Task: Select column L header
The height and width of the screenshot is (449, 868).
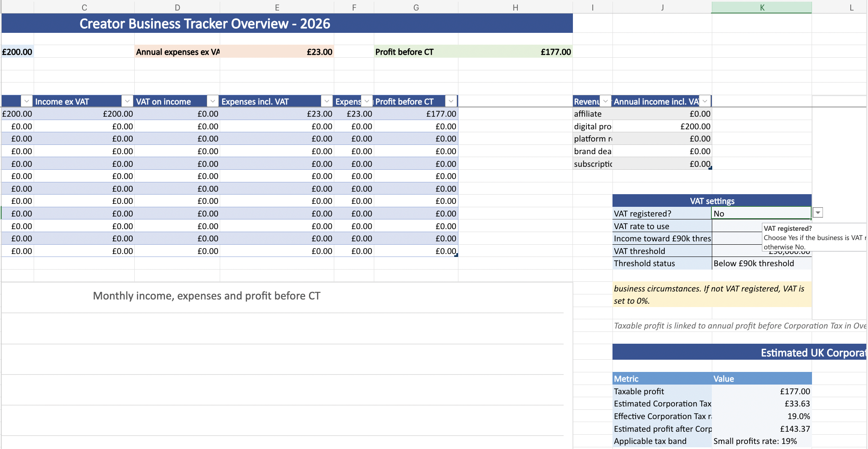Action: pos(840,7)
